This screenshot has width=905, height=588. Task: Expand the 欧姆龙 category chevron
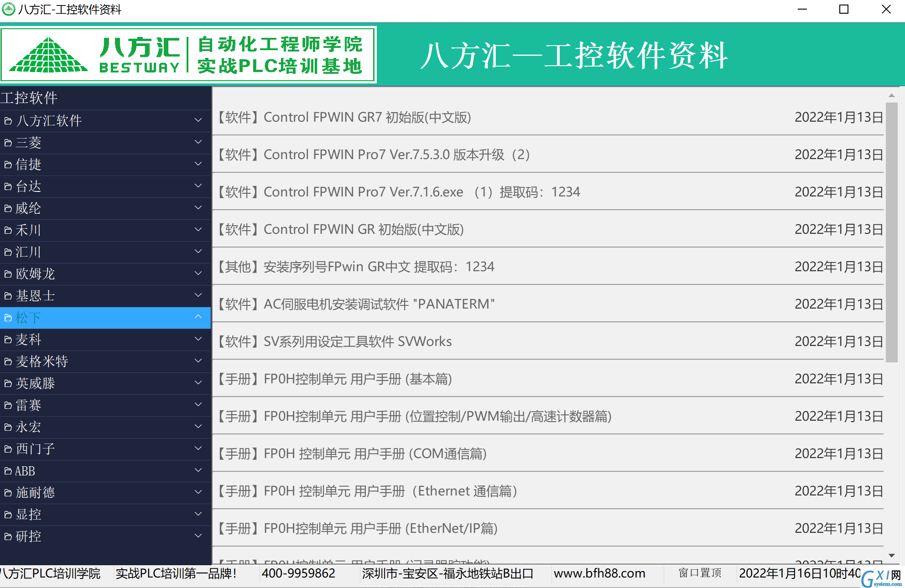point(198,273)
